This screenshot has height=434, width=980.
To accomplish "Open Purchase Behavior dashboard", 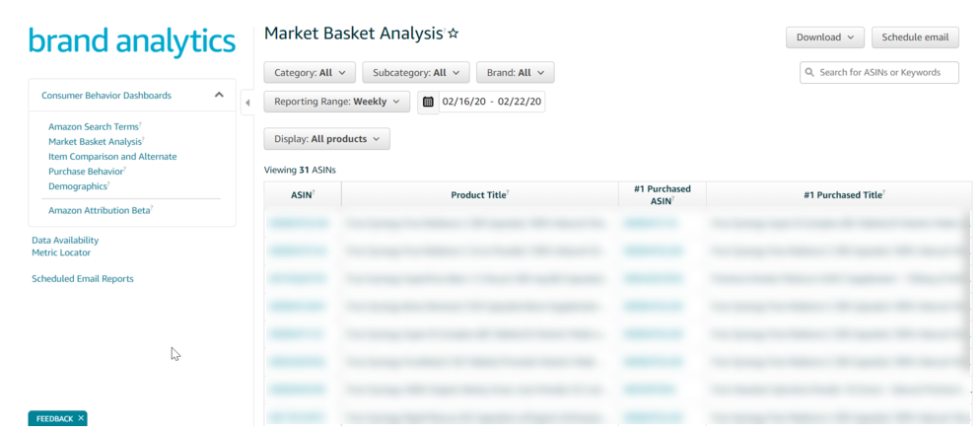I will (x=86, y=172).
